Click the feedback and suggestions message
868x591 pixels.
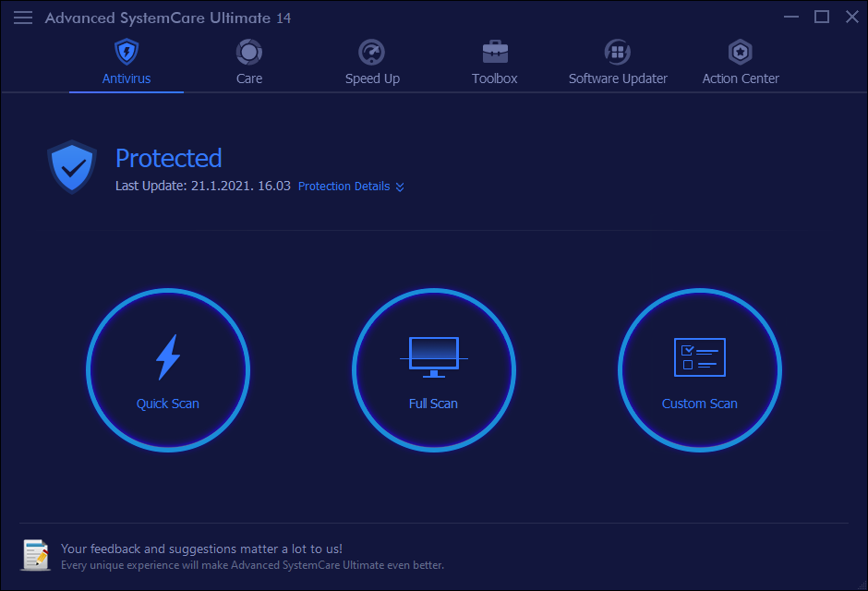click(x=201, y=549)
